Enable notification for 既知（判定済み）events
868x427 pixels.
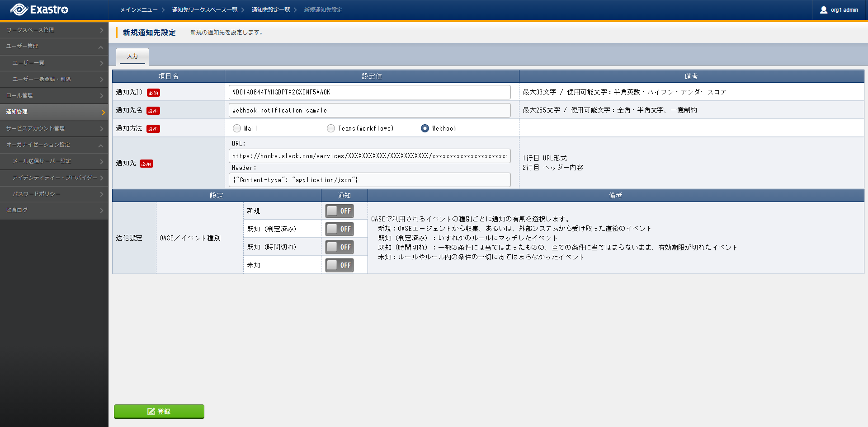coord(340,229)
